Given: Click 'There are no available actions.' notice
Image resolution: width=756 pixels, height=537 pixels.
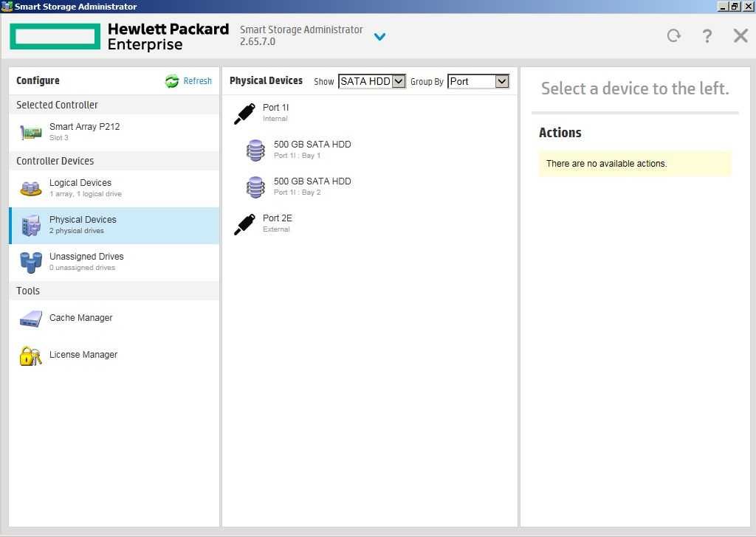Looking at the screenshot, I should (x=634, y=164).
